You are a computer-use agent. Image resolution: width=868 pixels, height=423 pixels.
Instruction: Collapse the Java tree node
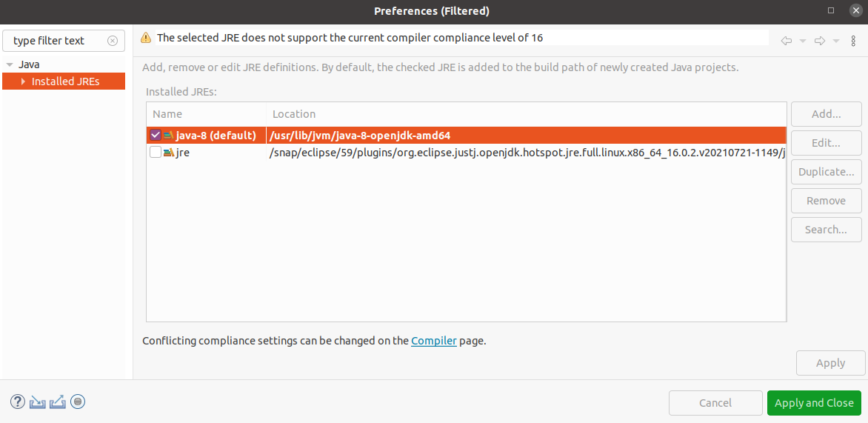[x=10, y=64]
